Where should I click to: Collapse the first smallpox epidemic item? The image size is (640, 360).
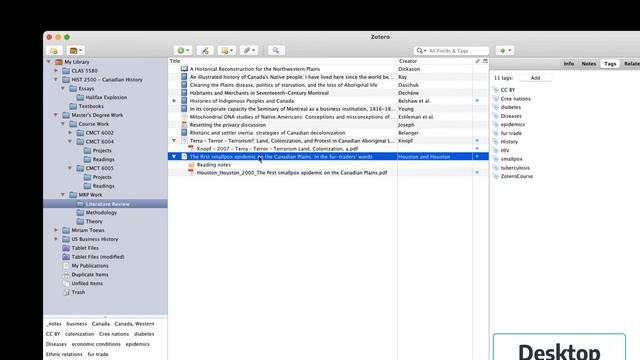174,157
